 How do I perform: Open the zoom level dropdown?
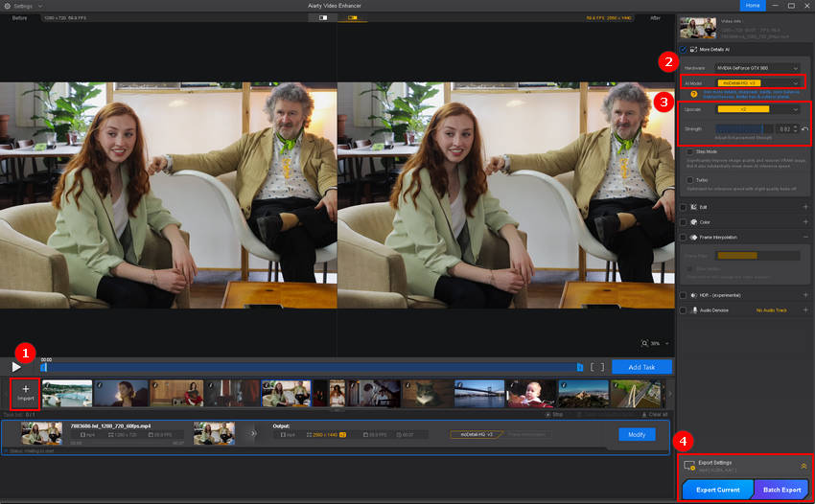[x=667, y=343]
